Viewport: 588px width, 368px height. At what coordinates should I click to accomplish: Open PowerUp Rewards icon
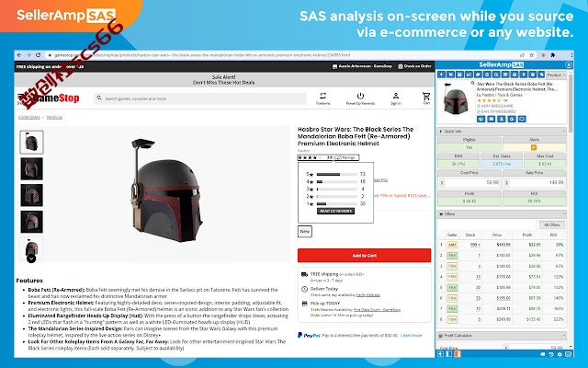pyautogui.click(x=360, y=98)
